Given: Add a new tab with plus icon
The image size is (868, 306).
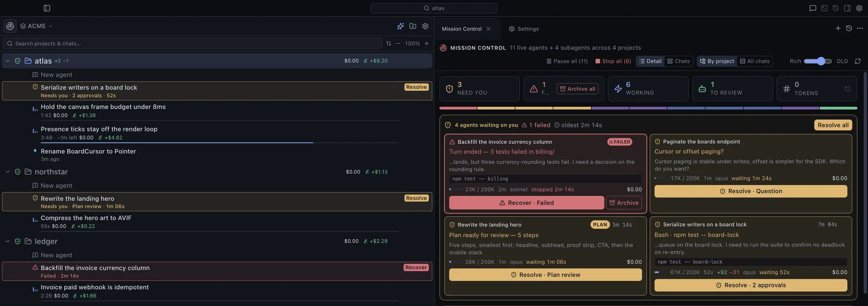Looking at the screenshot, I should click(x=838, y=28).
